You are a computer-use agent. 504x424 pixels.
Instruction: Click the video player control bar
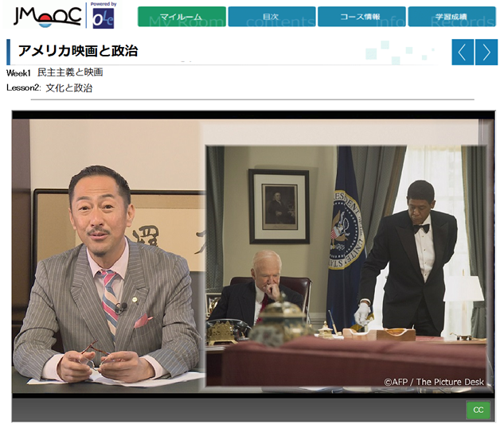click(x=253, y=410)
